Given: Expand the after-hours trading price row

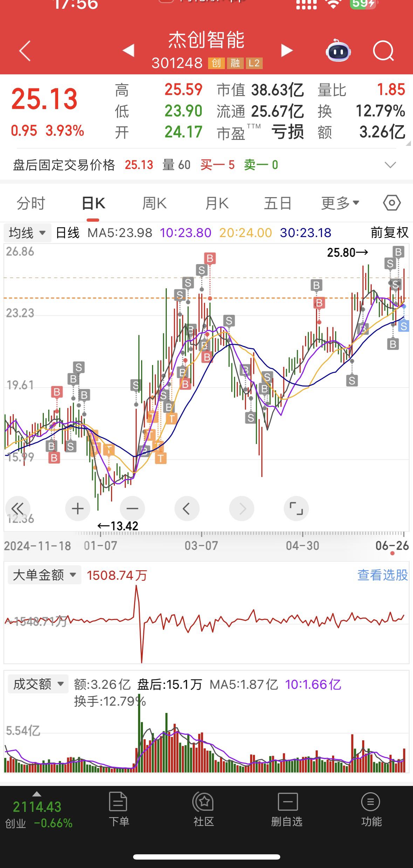Looking at the screenshot, I should [x=390, y=165].
